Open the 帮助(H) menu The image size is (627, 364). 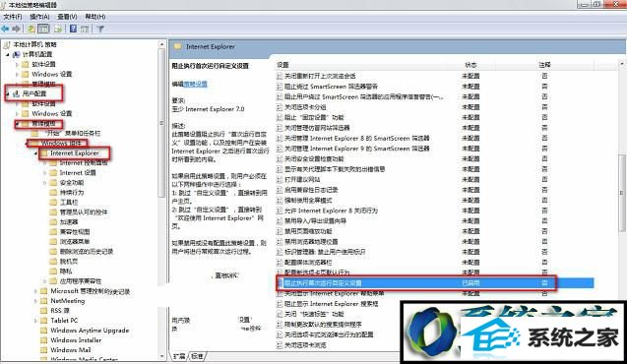(x=95, y=17)
